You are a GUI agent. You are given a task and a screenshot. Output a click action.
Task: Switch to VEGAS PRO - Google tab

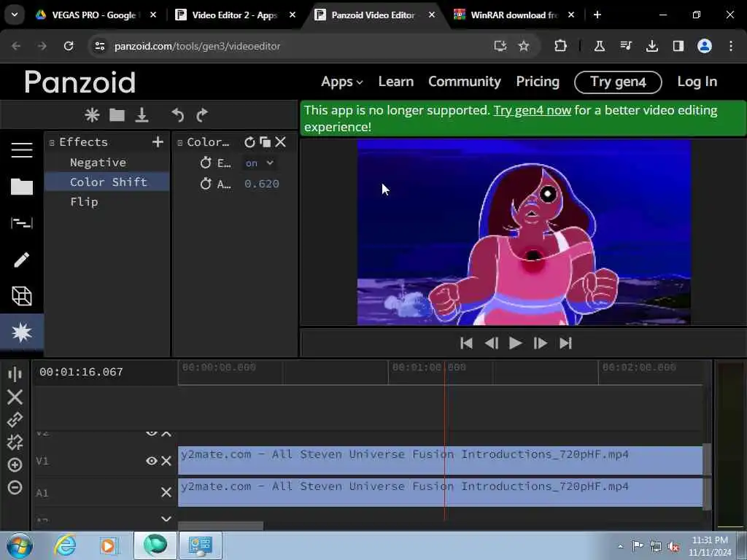[x=96, y=15]
